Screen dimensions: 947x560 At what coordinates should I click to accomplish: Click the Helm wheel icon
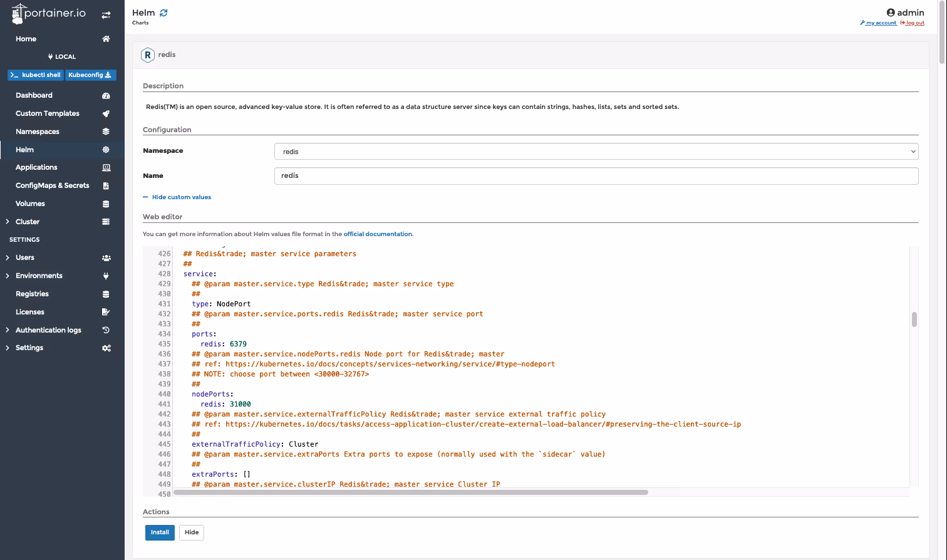[106, 150]
